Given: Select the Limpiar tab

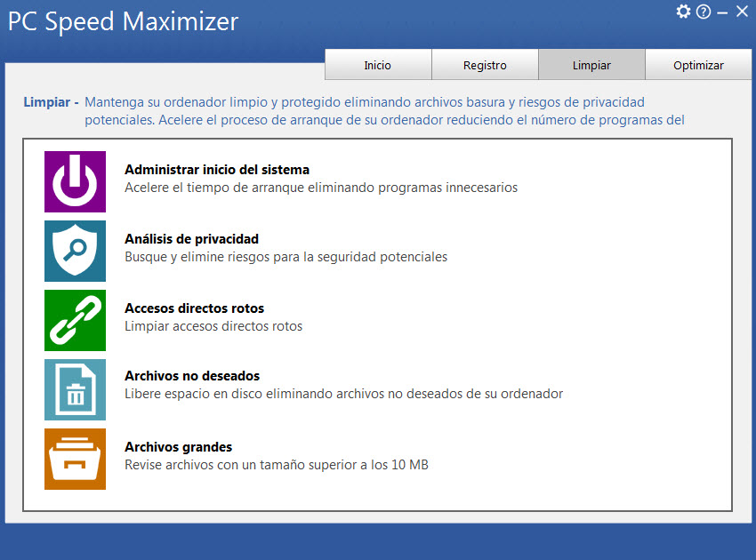Looking at the screenshot, I should point(591,65).
